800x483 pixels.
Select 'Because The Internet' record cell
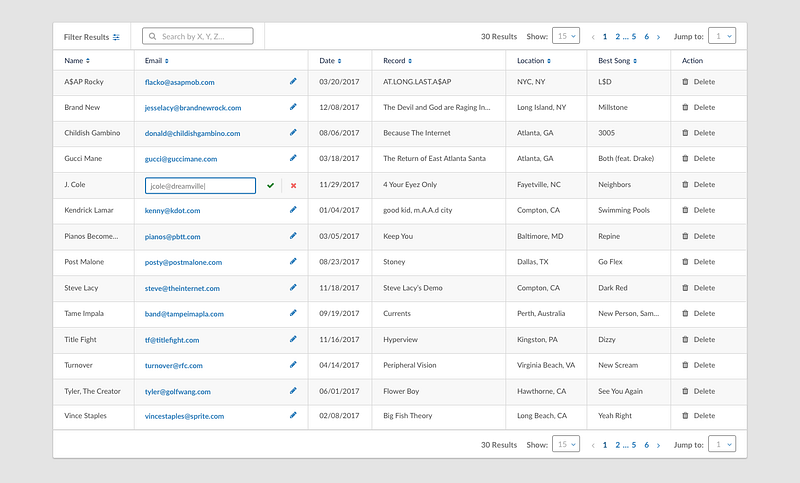(x=417, y=133)
